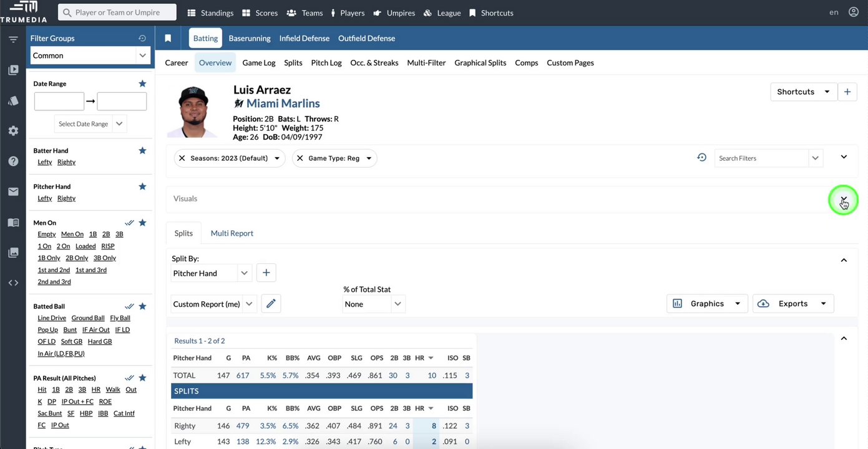The width and height of the screenshot is (868, 449).
Task: Open the Shortcuts dropdown button beside the plus
Action: pos(804,92)
